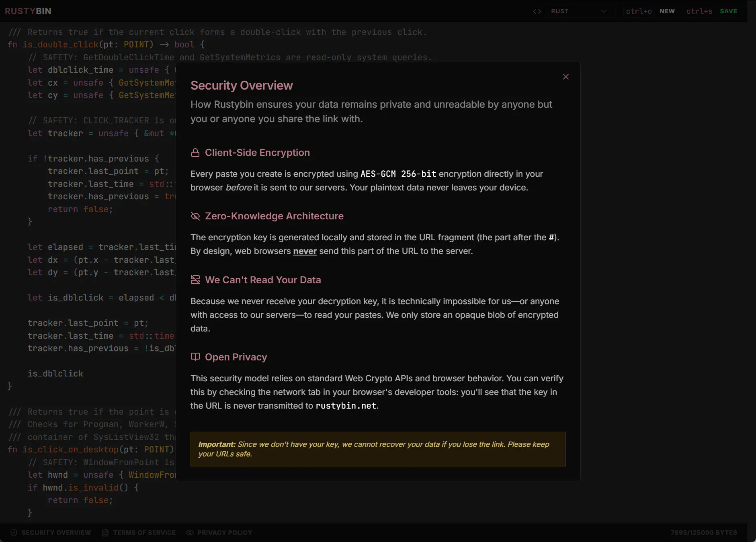Viewport: 756px width, 542px height.
Task: Click the Zero-Knowledge Architecture heading text
Action: [x=274, y=216]
